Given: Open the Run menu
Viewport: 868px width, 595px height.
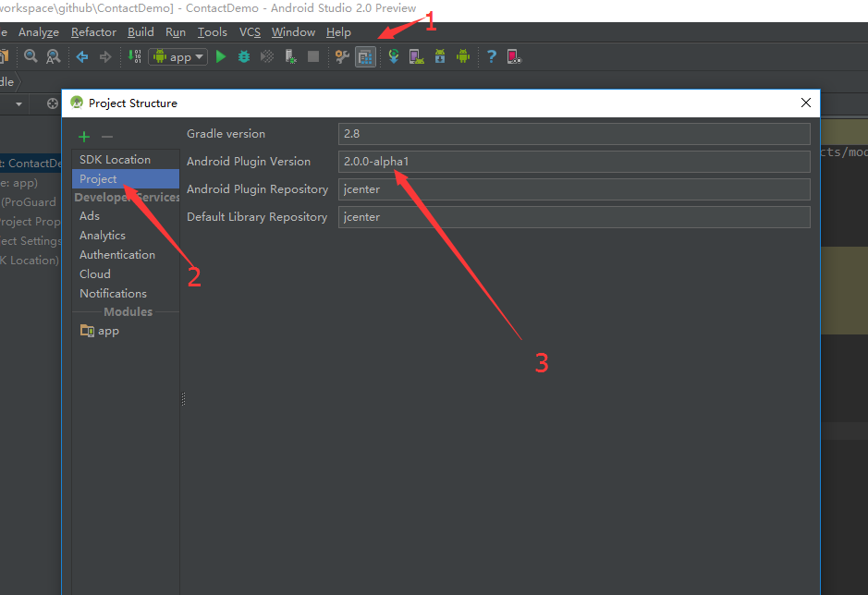Looking at the screenshot, I should click(x=176, y=32).
